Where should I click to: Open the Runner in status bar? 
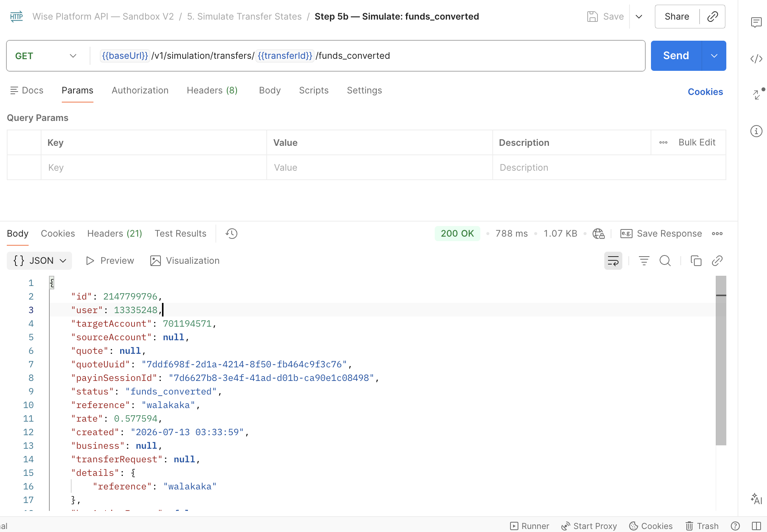pos(529,526)
